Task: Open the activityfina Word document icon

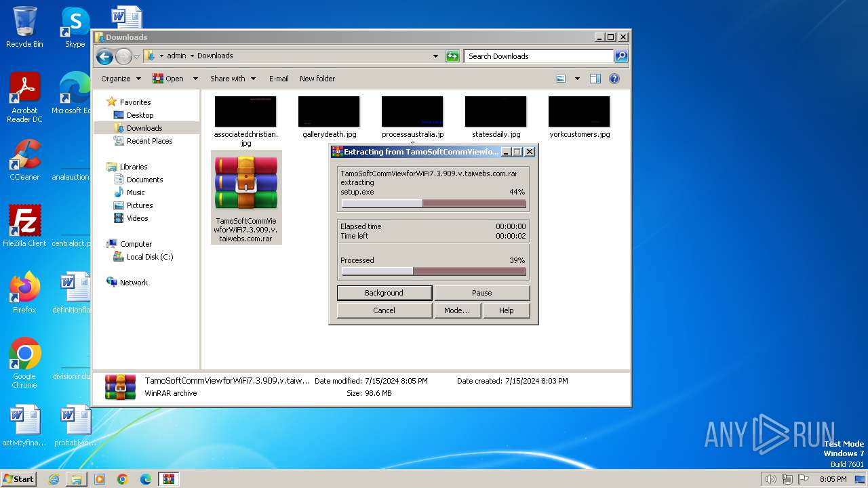Action: tap(24, 426)
